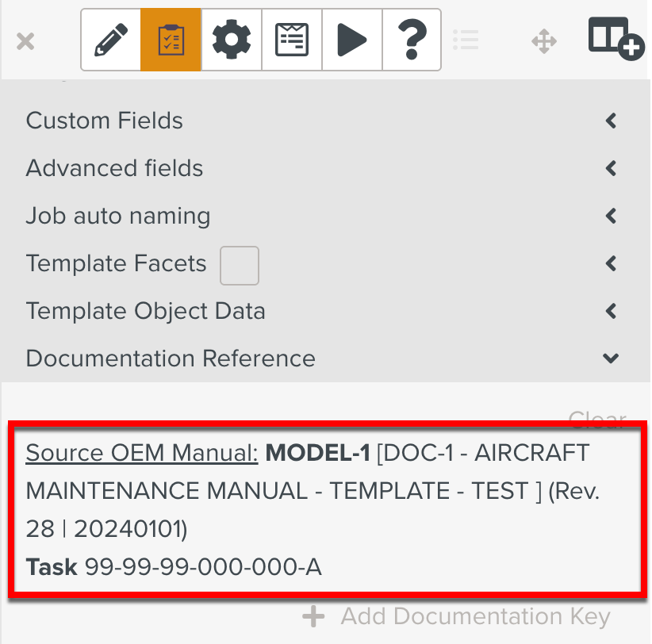The height and width of the screenshot is (644, 652).
Task: Collapse the Documentation Reference section
Action: tap(610, 358)
